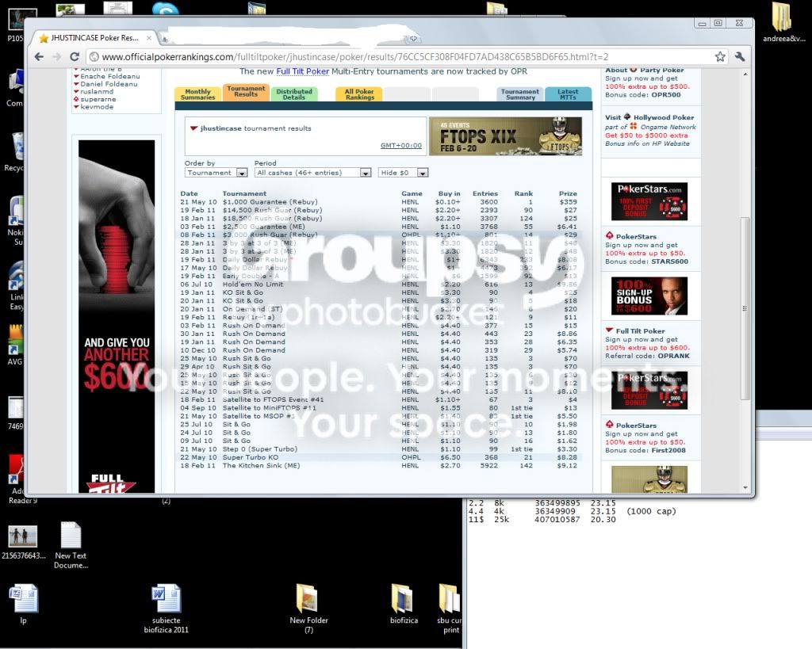Click the Full Tilt $600 chips side ad
812x649 pixels.
(x=117, y=316)
